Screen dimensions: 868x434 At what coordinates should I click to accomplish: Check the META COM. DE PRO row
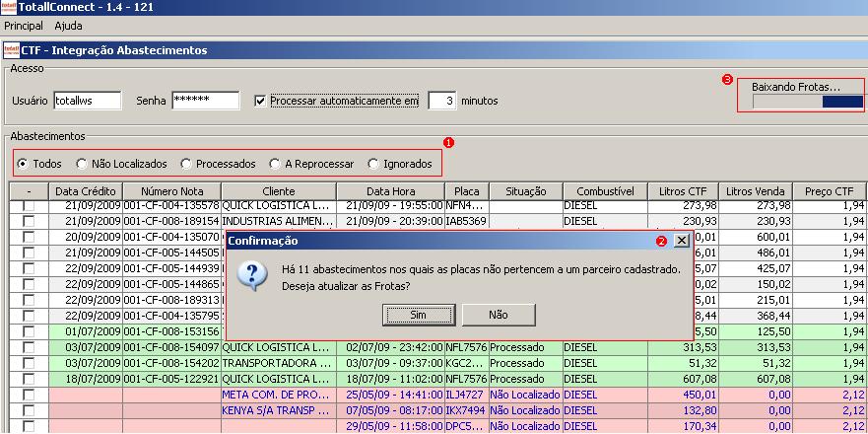(x=29, y=395)
